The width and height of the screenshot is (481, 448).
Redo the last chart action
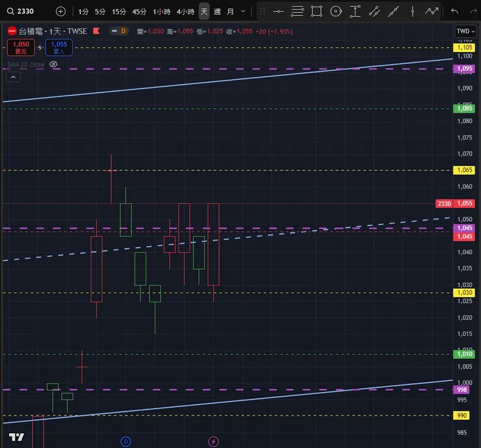474,12
